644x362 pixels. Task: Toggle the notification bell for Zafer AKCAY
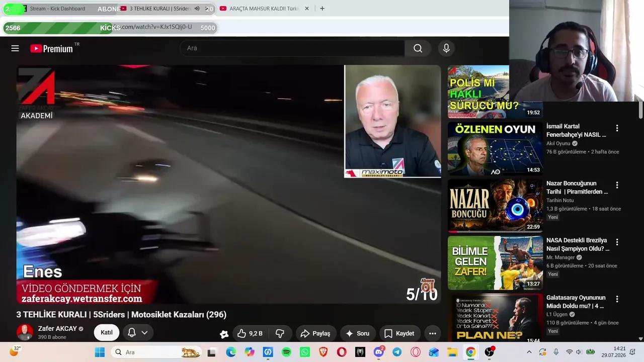click(x=132, y=333)
